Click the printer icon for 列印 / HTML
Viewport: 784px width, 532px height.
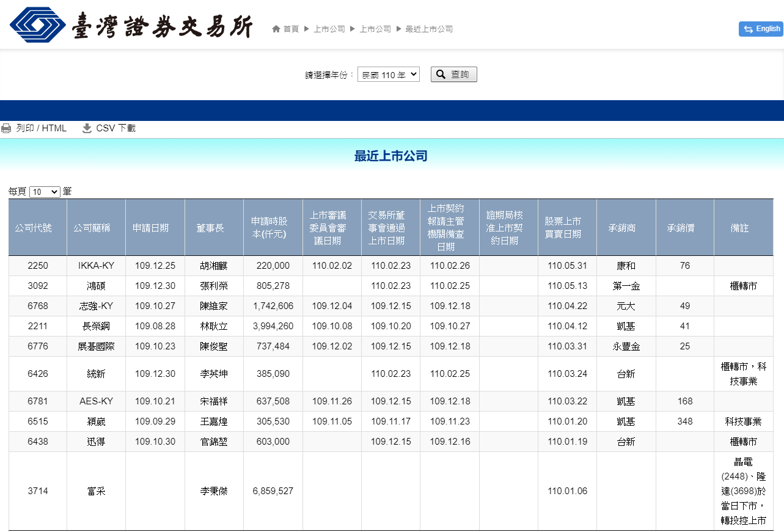tap(6, 128)
